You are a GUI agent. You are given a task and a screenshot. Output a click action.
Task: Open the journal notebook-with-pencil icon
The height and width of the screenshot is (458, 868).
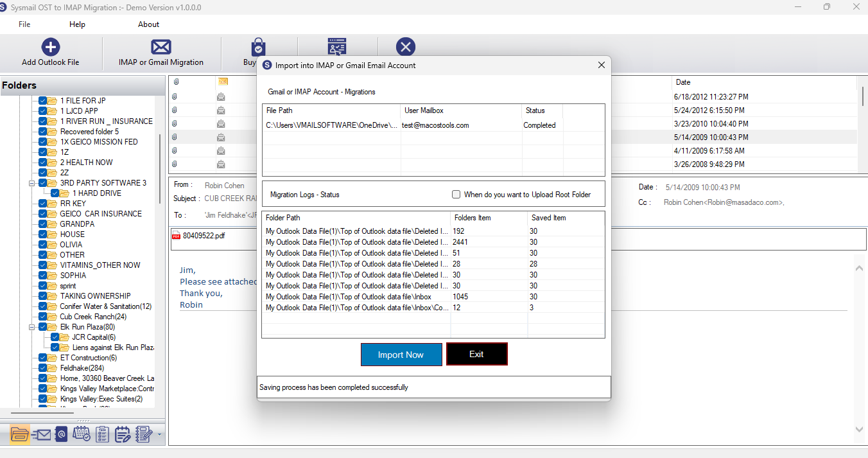point(144,435)
